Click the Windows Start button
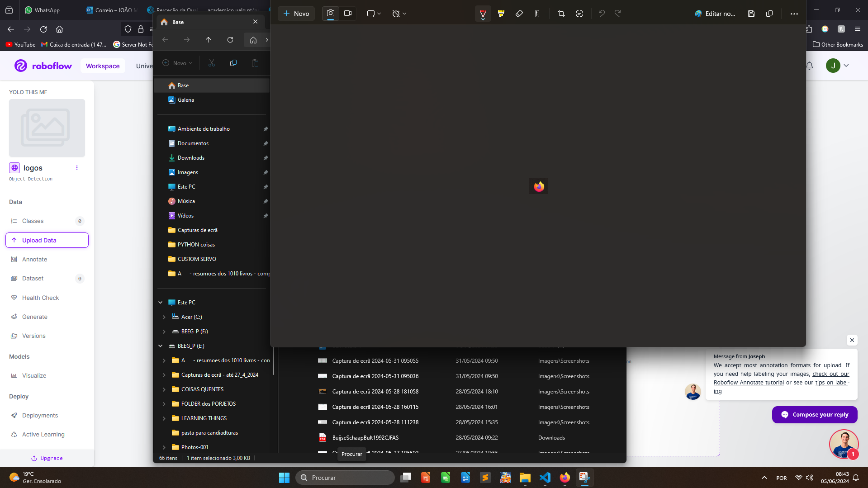 click(x=284, y=478)
